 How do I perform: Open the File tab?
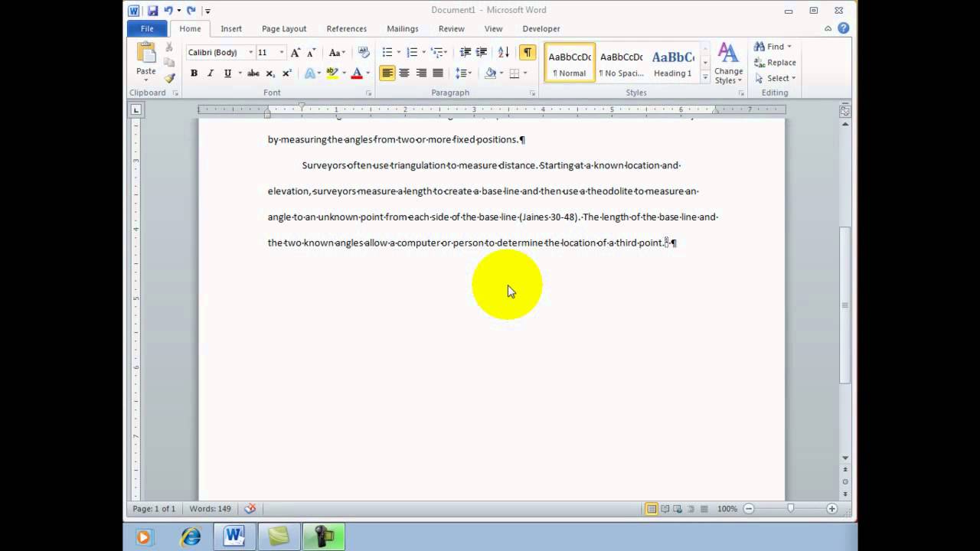pyautogui.click(x=147, y=28)
